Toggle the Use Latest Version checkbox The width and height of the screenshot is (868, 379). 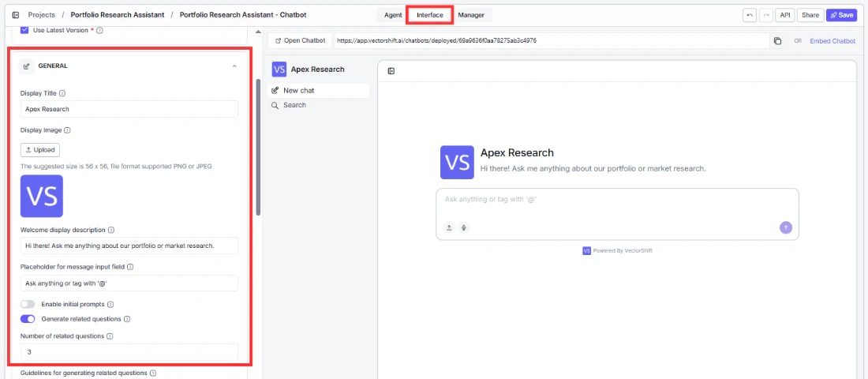coord(24,30)
